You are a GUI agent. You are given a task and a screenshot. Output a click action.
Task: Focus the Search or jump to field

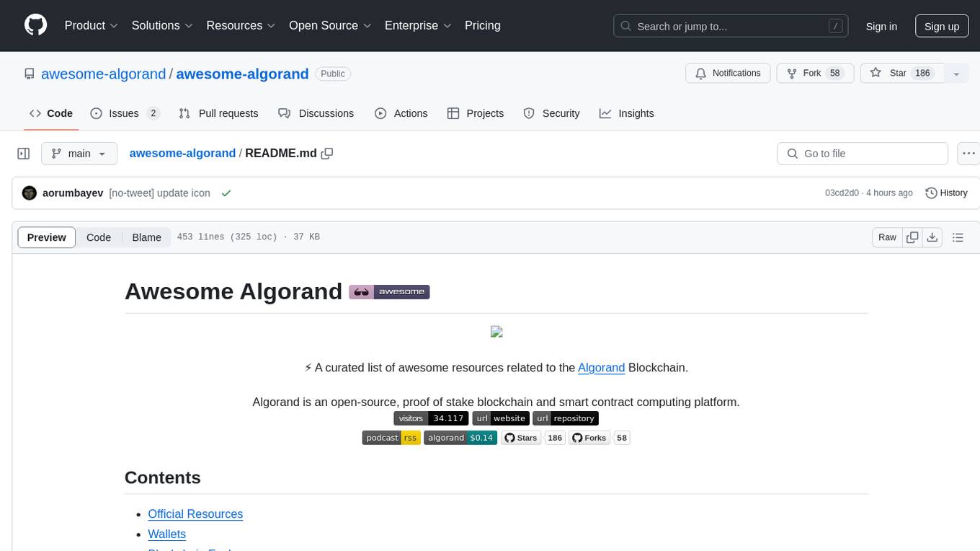[x=731, y=26]
